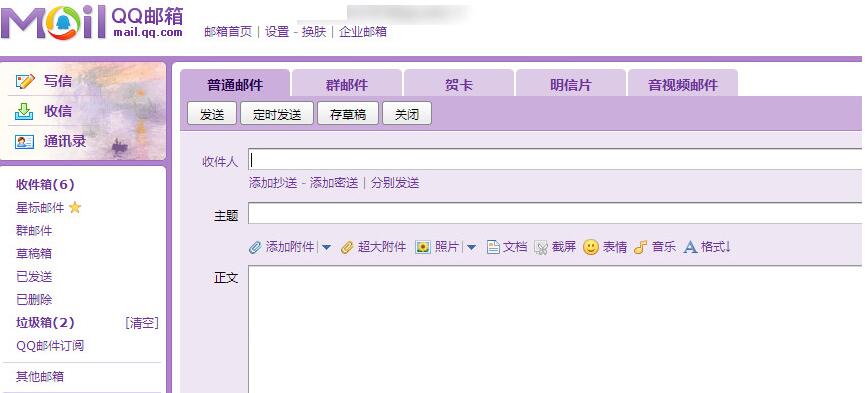The width and height of the screenshot is (865, 393).
Task: Click the paperclip icon for 添加附件
Action: click(x=255, y=247)
